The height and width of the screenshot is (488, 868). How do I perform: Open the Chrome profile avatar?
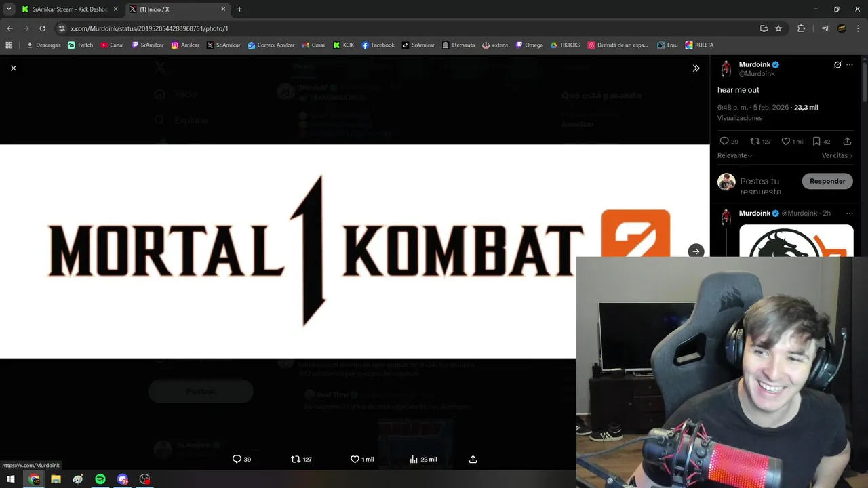[x=842, y=28]
